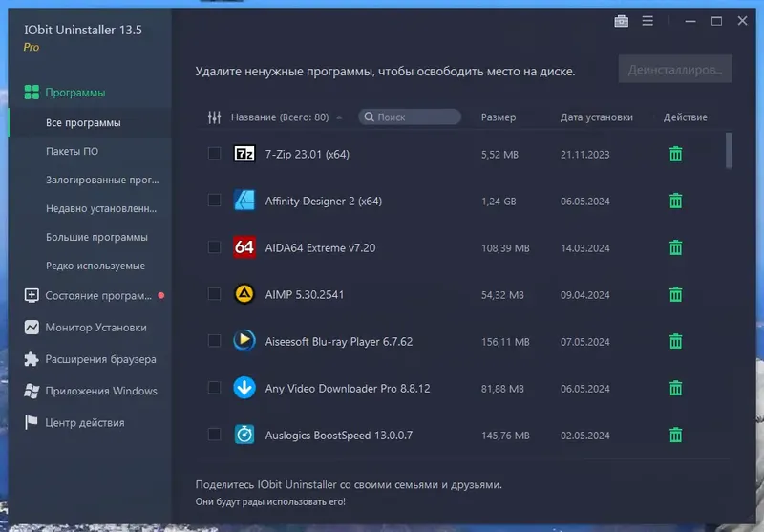
Task: Click the browser extensions puzzle icon
Action: pos(32,359)
